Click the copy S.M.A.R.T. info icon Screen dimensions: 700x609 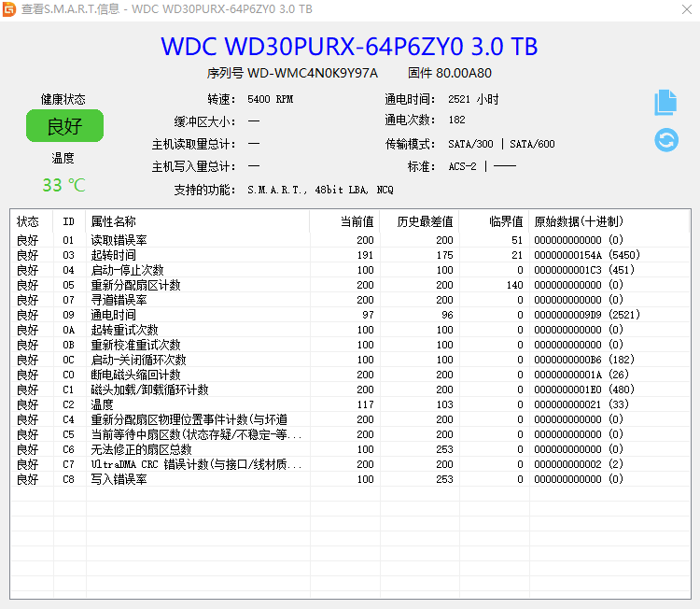pos(665,102)
